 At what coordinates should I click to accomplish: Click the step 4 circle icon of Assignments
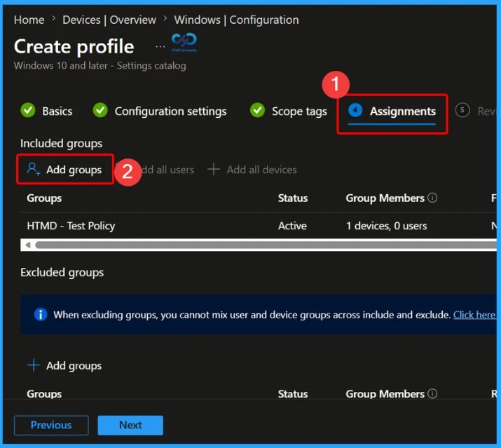tap(355, 110)
